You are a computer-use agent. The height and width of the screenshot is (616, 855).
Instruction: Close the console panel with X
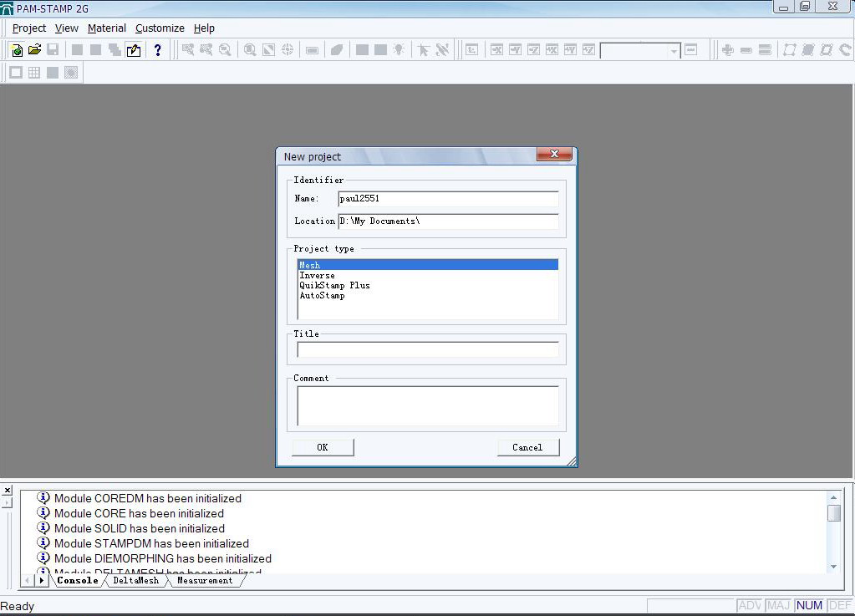coord(7,490)
